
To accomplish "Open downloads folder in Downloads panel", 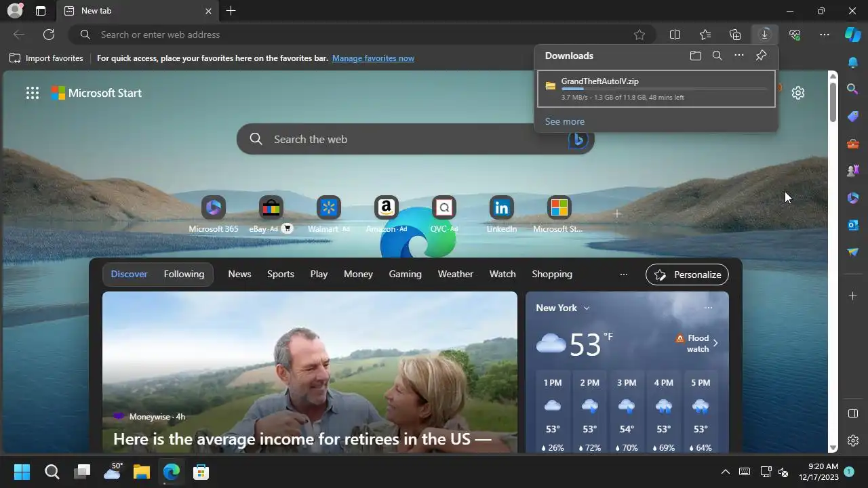I will [696, 56].
